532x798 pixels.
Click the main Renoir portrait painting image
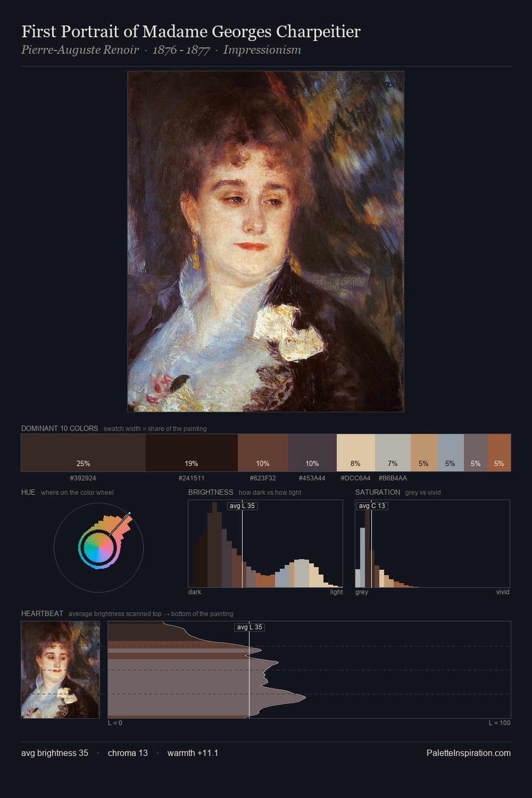(x=265, y=242)
